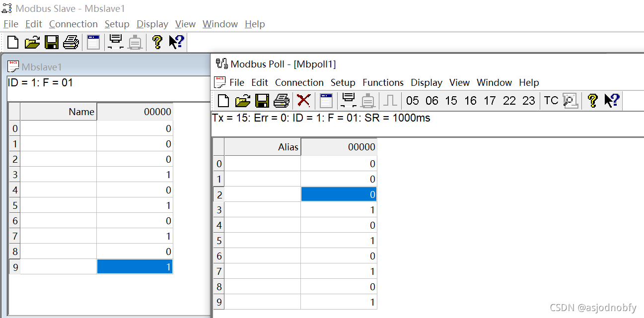Open Display menu in Modbus Poll
644x318 pixels.
[427, 82]
